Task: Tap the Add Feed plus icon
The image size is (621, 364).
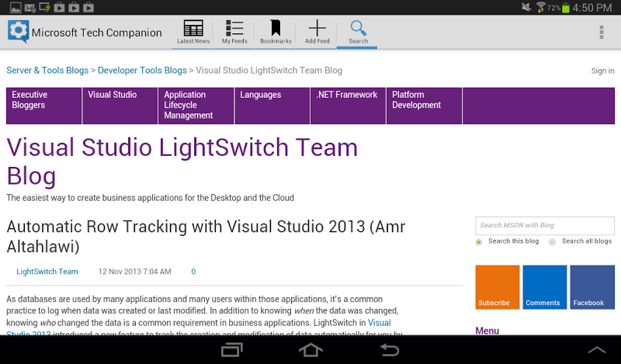Action: tap(317, 32)
